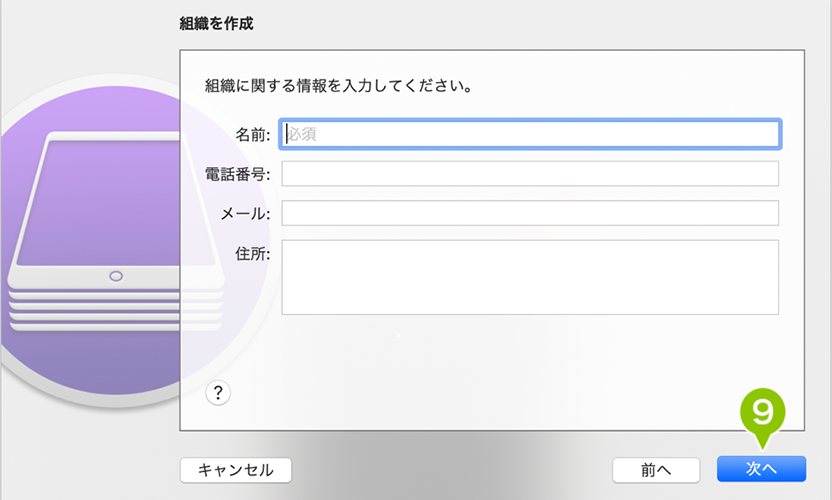Click the Apple Configurator iPad stack icon
The height and width of the screenshot is (500, 832).
[x=116, y=232]
